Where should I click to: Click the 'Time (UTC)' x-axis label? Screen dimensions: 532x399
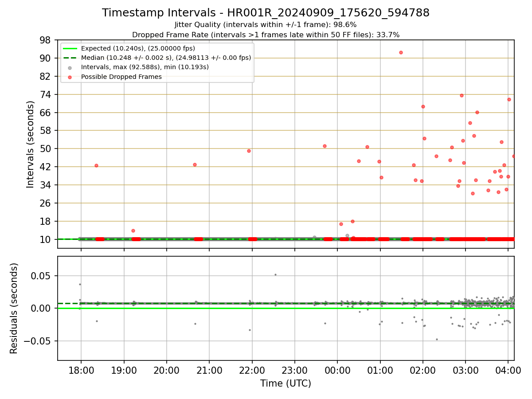click(286, 383)
